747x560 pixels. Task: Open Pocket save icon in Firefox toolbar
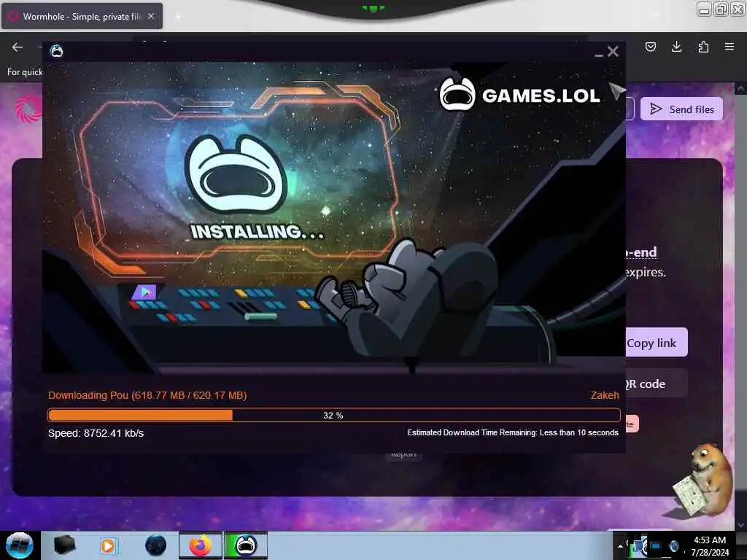pos(651,47)
